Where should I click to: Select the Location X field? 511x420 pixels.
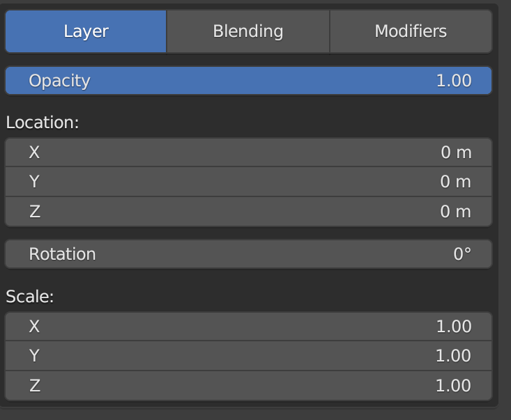click(248, 153)
